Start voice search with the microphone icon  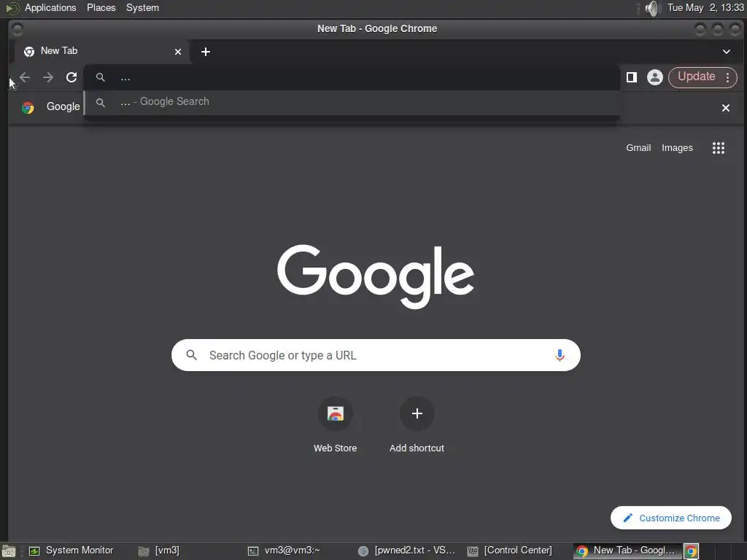pyautogui.click(x=560, y=355)
